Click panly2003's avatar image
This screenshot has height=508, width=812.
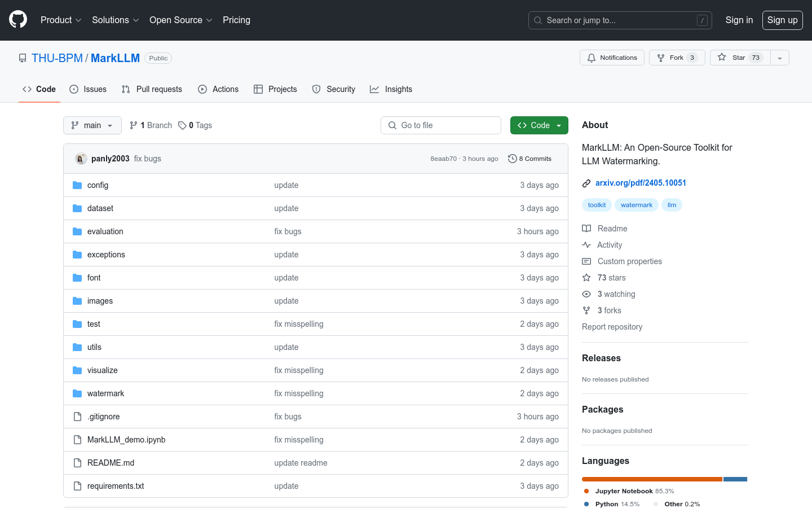pos(81,159)
